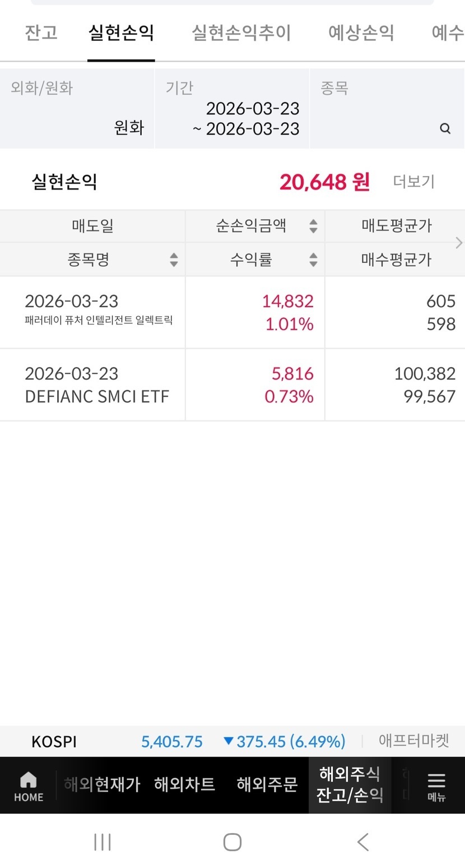Open the hamburger 메뉴 icon
465x868 pixels.
[436, 786]
